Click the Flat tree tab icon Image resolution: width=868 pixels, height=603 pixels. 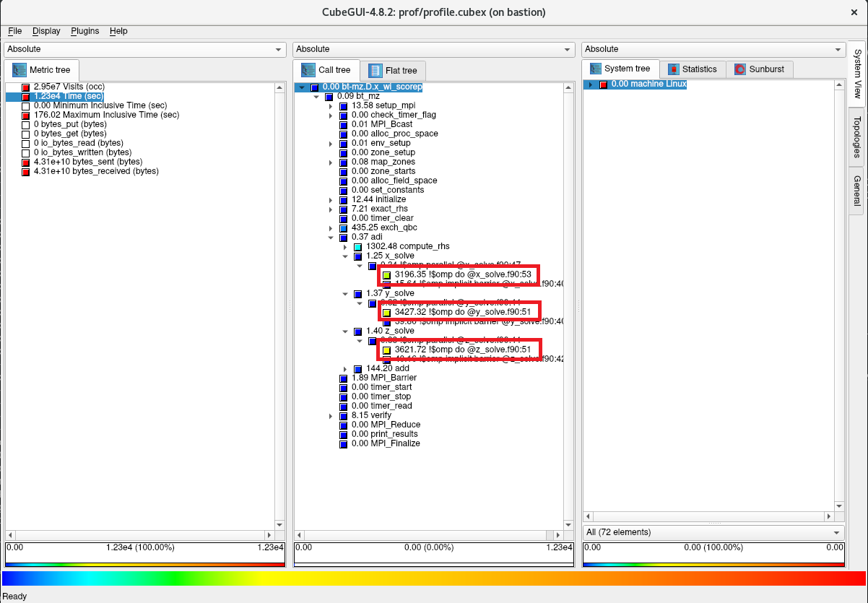(x=375, y=70)
